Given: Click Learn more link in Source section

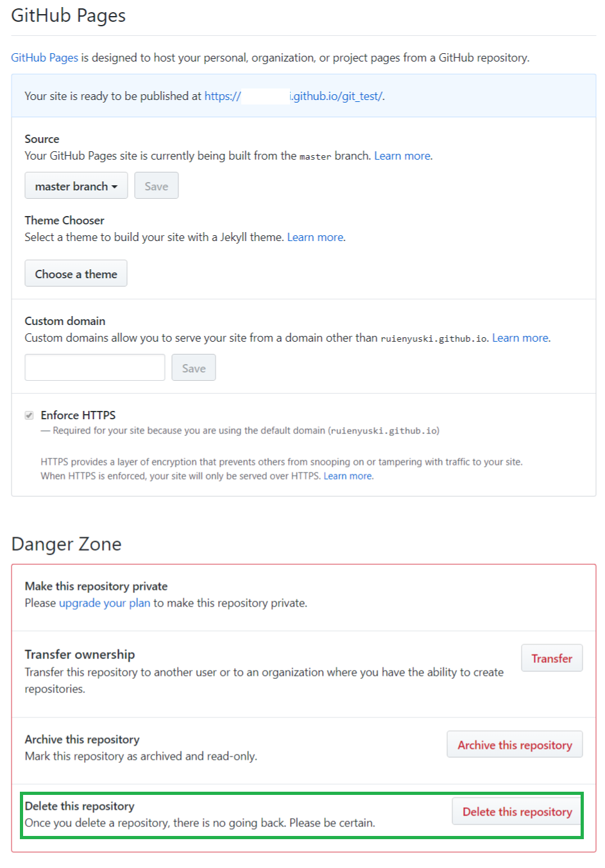Looking at the screenshot, I should [402, 156].
